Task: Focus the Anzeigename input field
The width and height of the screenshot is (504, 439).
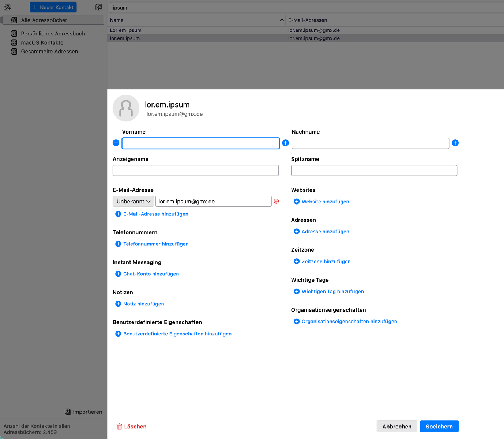Action: pos(196,170)
